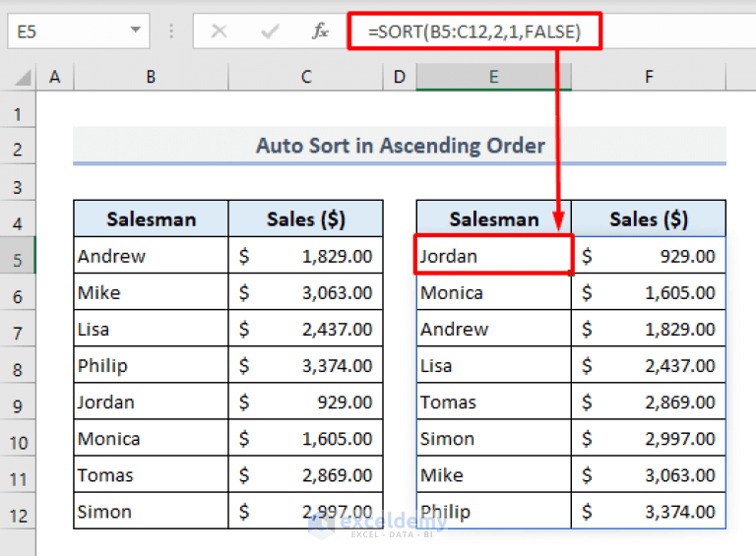Select column F header
Screen dimensions: 756x556
click(x=649, y=77)
